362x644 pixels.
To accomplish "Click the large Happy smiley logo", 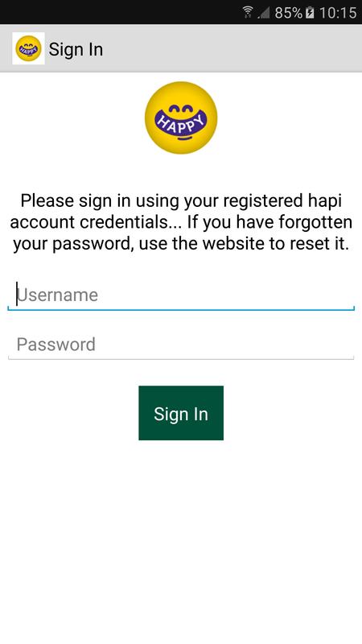I will [x=181, y=118].
